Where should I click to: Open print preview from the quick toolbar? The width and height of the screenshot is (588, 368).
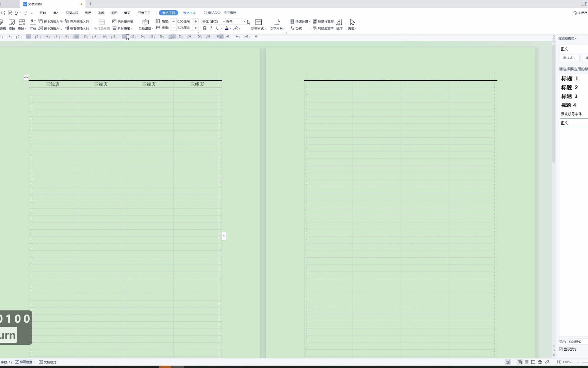10,13
